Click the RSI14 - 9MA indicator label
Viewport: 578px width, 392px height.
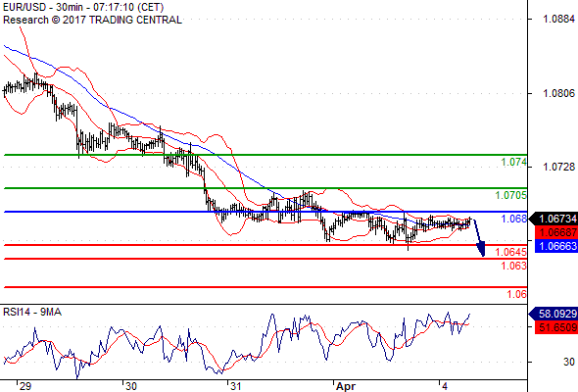click(x=32, y=313)
